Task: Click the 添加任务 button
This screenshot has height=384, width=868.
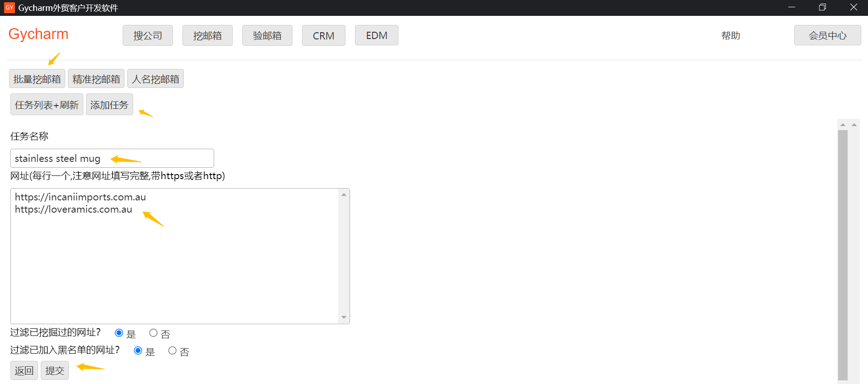Action: click(109, 105)
